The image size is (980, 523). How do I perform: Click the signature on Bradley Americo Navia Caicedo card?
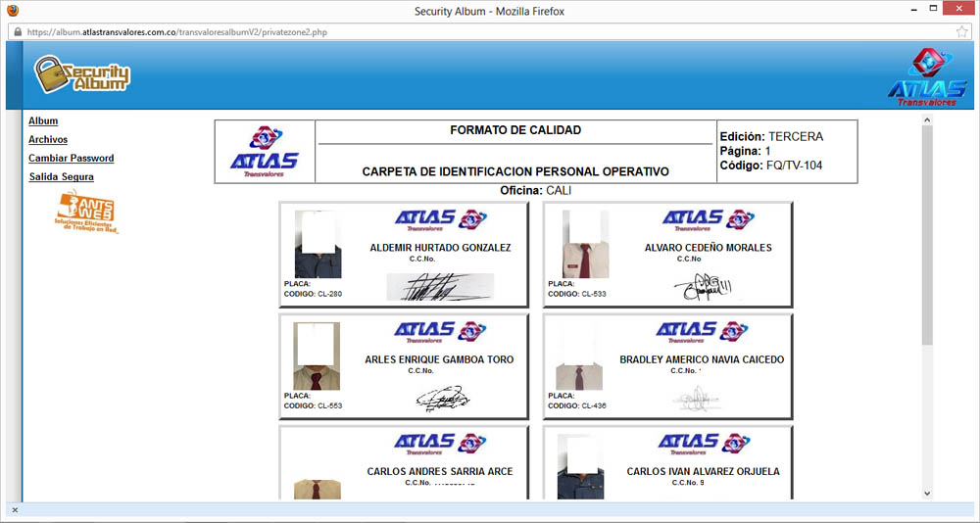[696, 399]
